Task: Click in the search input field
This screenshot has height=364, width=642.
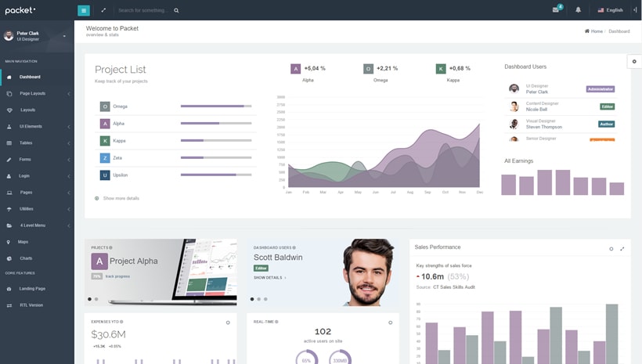Action: (143, 10)
